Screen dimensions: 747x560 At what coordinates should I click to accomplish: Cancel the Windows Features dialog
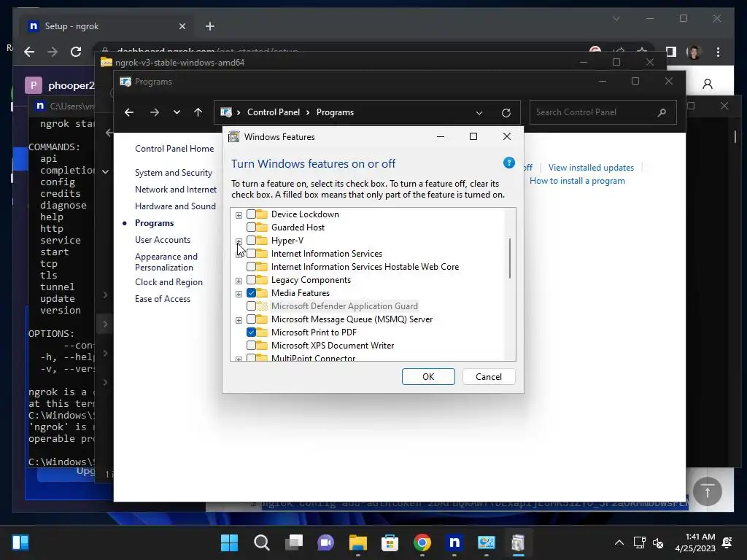tap(489, 377)
